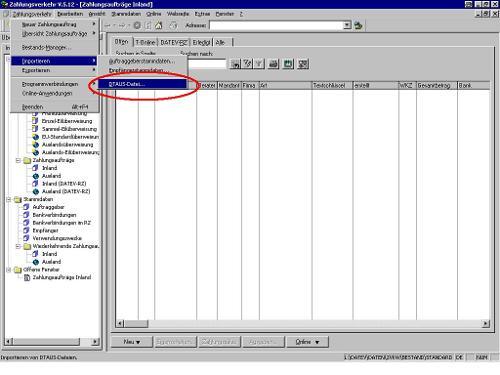Select Auftraggeber under Stammdaten
Viewport: 500px width, 375px height.
[x=48, y=207]
